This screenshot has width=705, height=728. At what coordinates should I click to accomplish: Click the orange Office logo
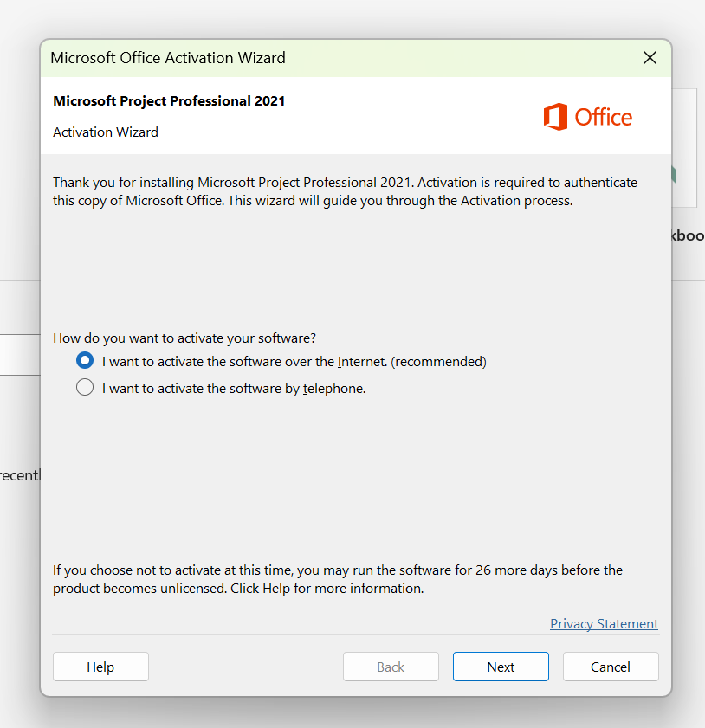tap(587, 117)
